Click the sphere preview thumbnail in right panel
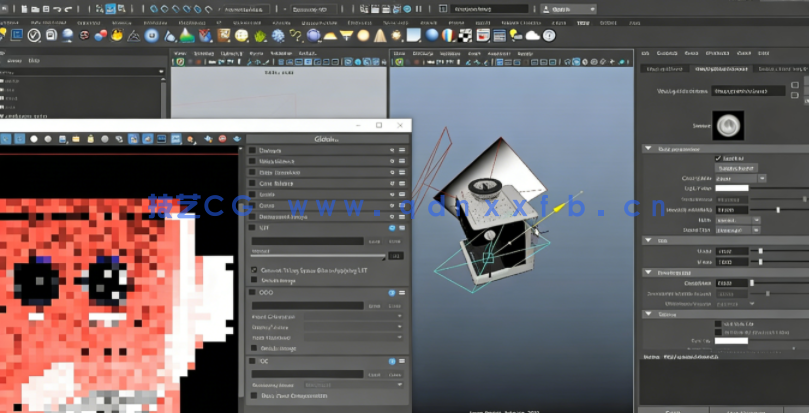This screenshot has width=809, height=413. click(x=730, y=124)
